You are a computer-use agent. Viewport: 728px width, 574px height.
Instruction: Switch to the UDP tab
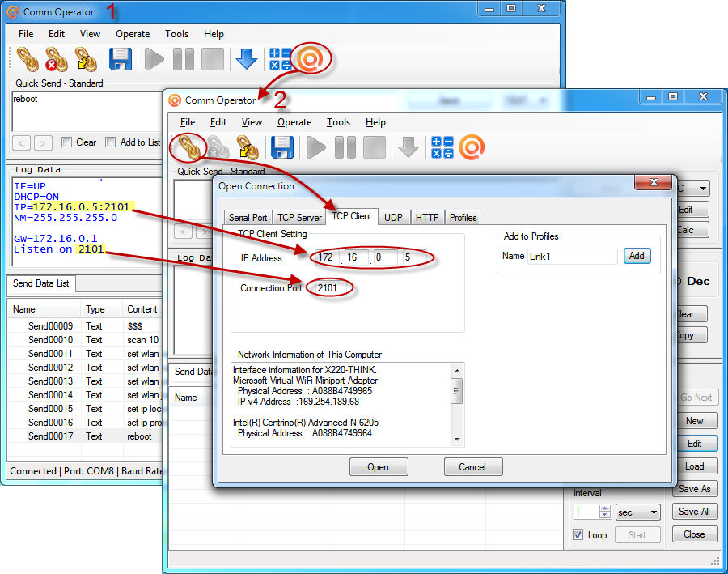(x=393, y=218)
